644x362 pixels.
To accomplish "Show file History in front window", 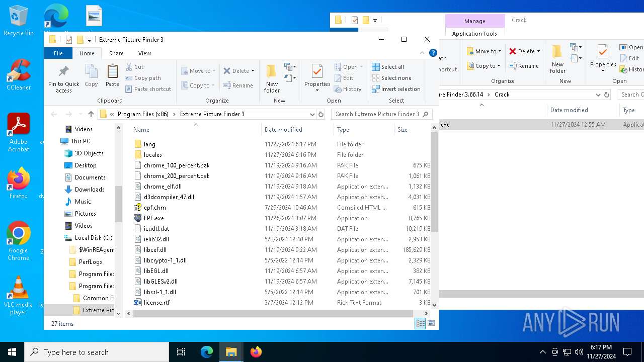I will (348, 89).
